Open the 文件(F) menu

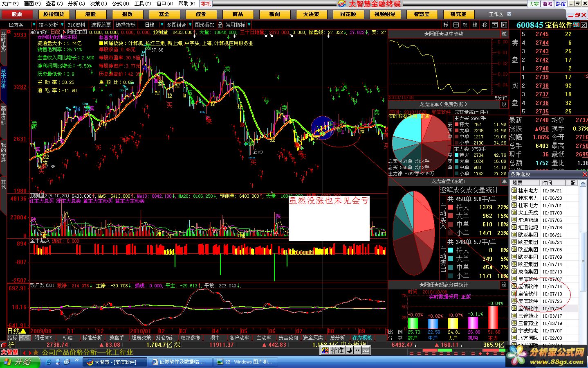[10, 4]
